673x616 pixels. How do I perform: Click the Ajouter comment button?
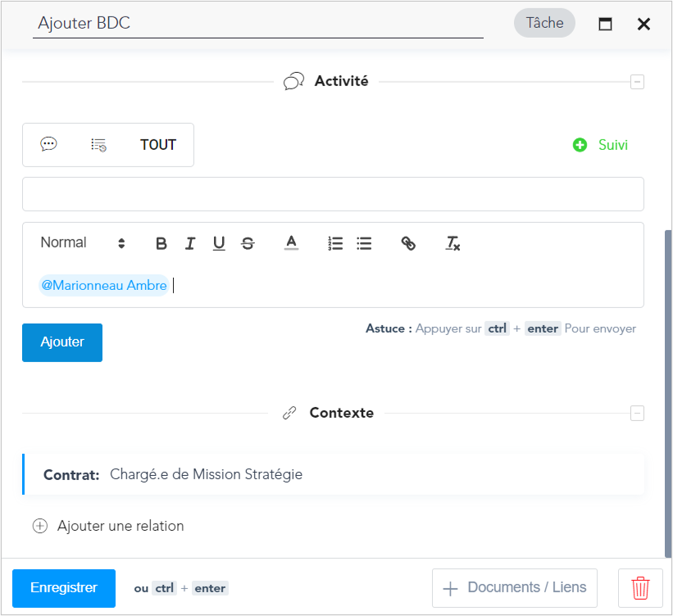coord(62,342)
